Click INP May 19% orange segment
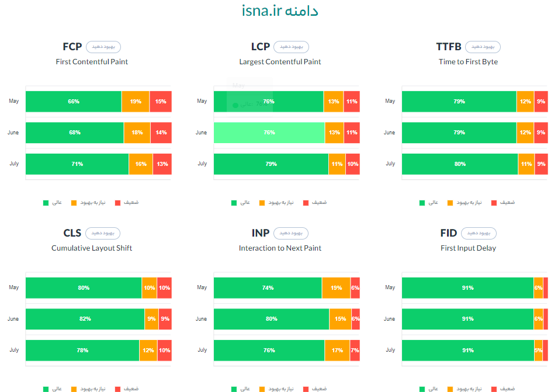 (337, 288)
